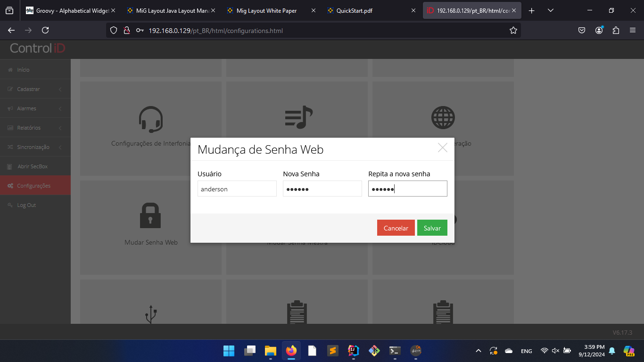Select Abrir SecBox in the sidebar
This screenshot has height=362, width=644.
point(33,166)
